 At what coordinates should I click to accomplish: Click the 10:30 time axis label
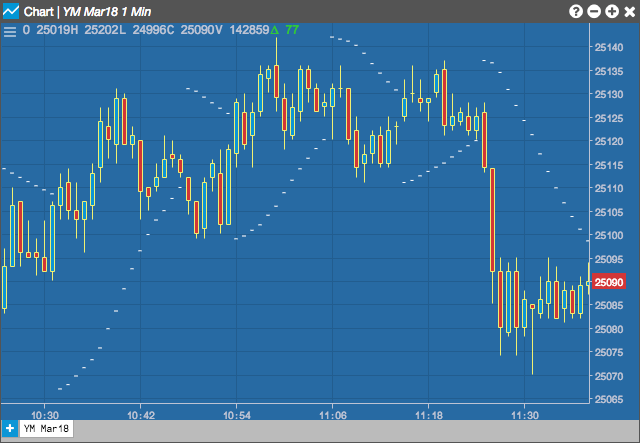click(x=45, y=415)
